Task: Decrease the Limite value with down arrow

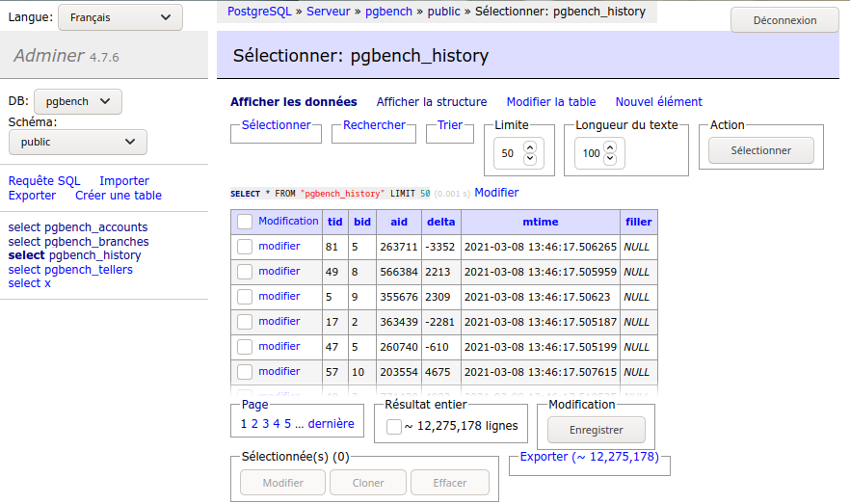Action: pos(530,159)
